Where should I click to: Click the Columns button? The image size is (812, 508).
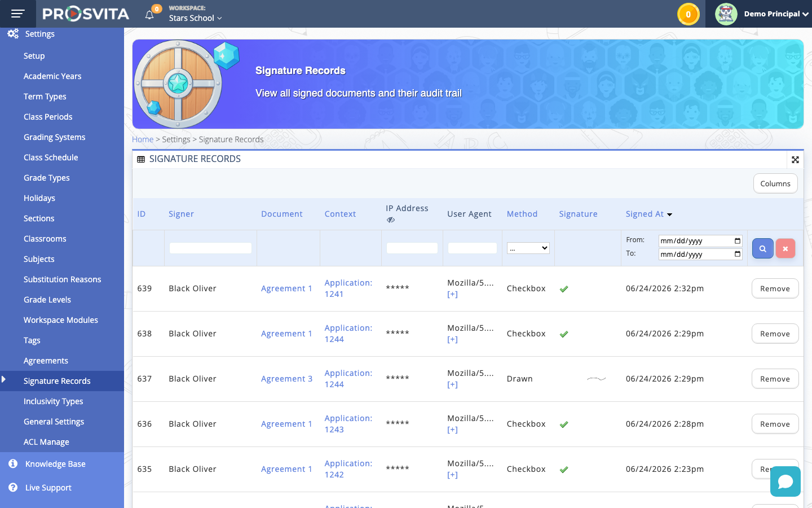[775, 183]
